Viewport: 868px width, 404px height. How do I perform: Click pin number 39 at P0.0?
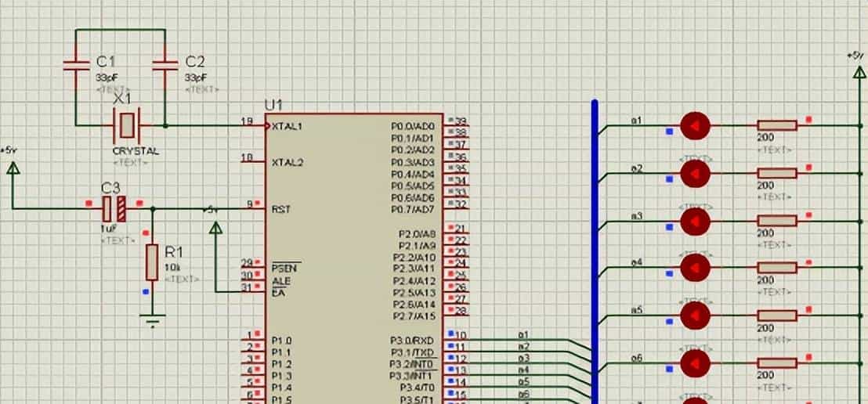[461, 121]
